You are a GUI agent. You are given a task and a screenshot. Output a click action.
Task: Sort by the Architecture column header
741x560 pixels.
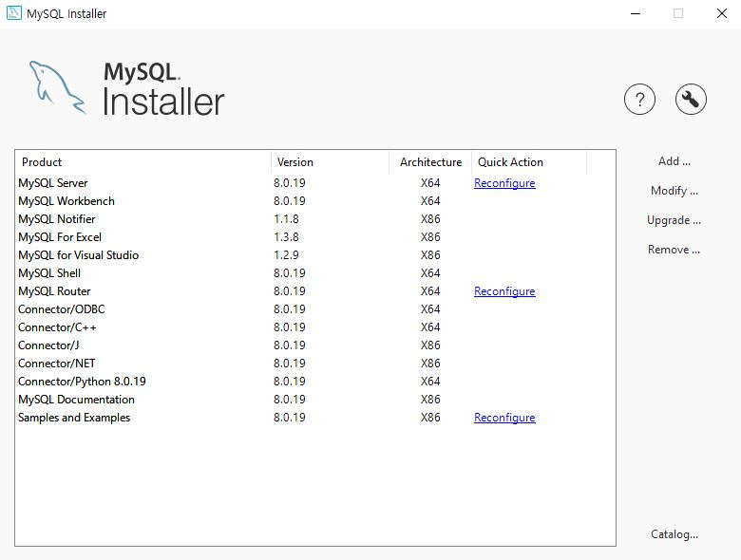[x=430, y=162]
